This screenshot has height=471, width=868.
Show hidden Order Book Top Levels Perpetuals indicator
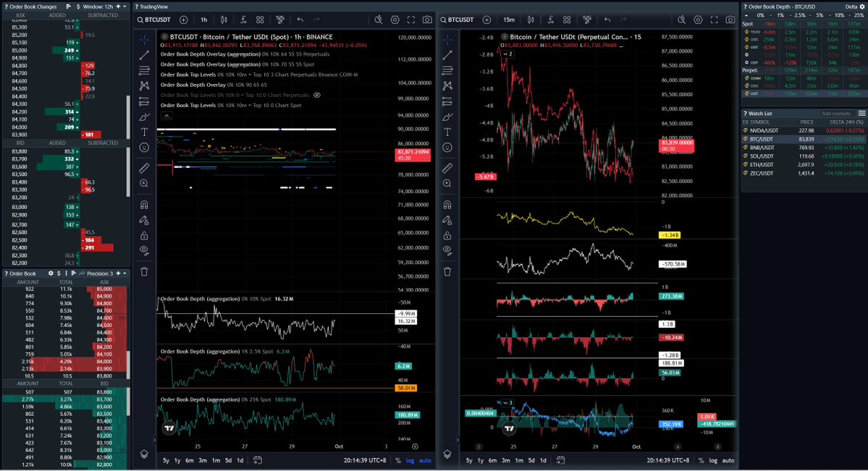(317, 96)
